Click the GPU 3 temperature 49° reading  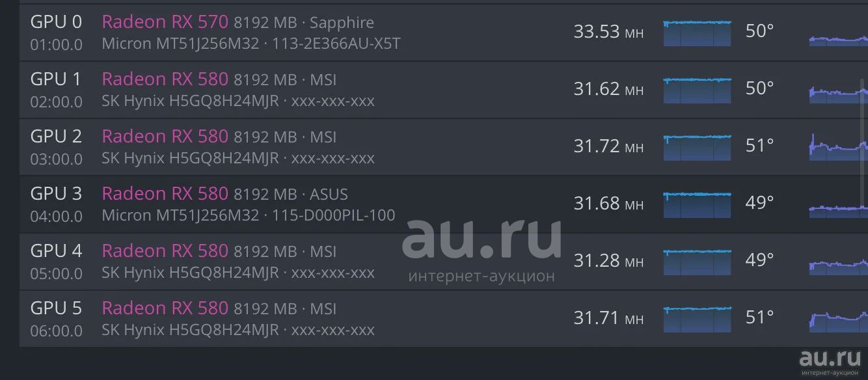click(x=759, y=203)
